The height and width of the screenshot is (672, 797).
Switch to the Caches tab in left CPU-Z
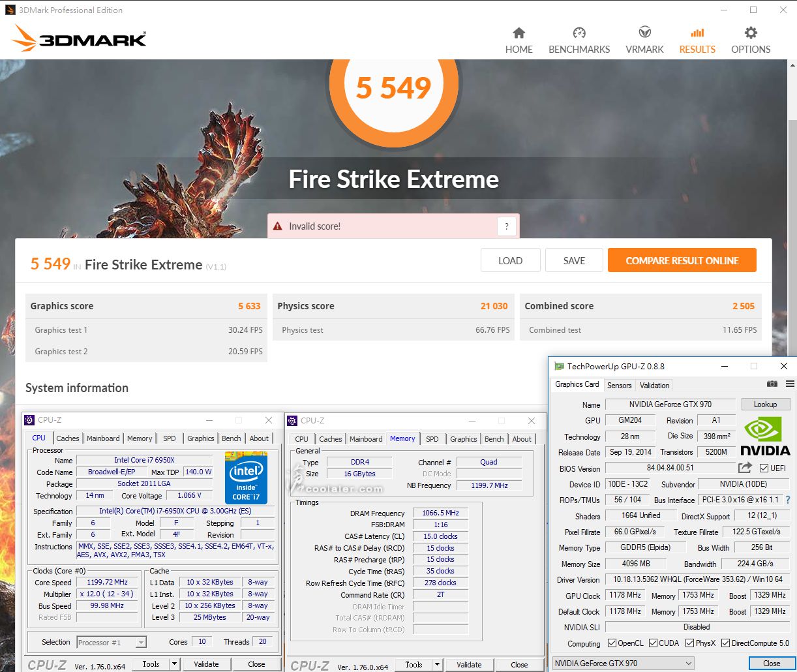click(x=67, y=438)
